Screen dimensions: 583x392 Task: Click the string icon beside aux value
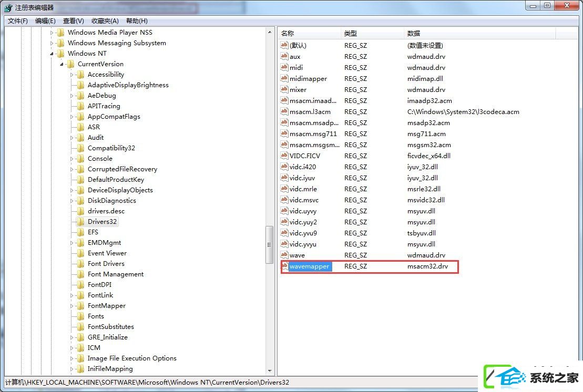pos(284,56)
